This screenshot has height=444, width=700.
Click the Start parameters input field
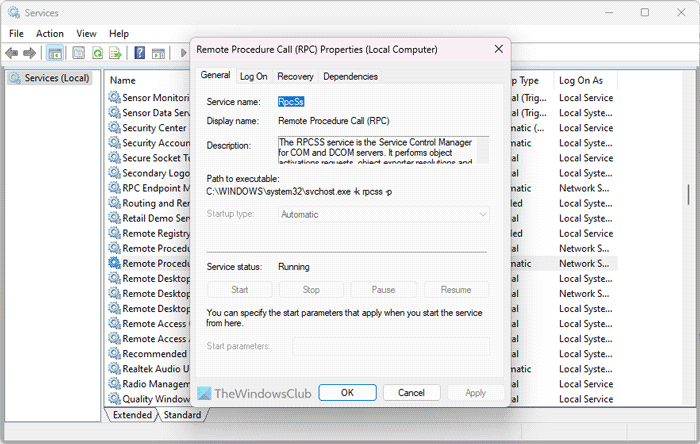point(391,346)
